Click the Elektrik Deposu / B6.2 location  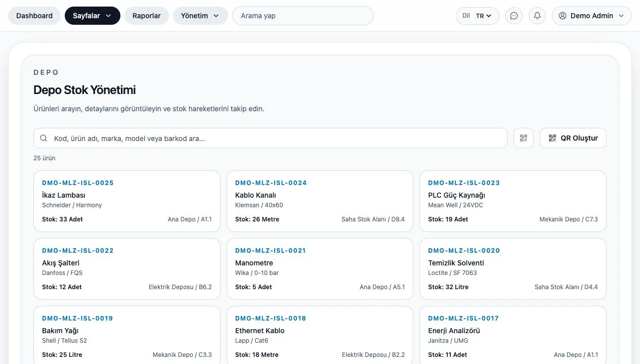click(x=180, y=287)
